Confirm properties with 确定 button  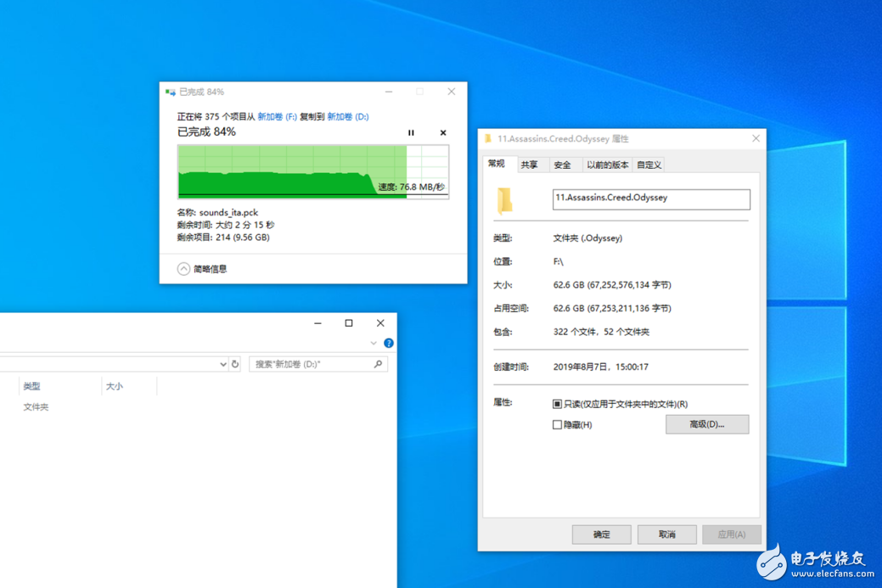[601, 534]
